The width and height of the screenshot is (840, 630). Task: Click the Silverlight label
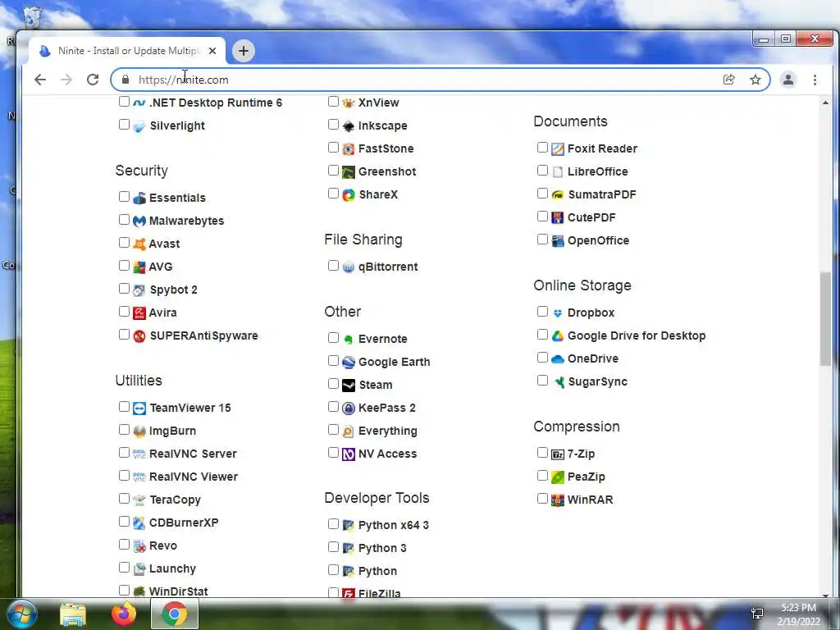(x=177, y=126)
